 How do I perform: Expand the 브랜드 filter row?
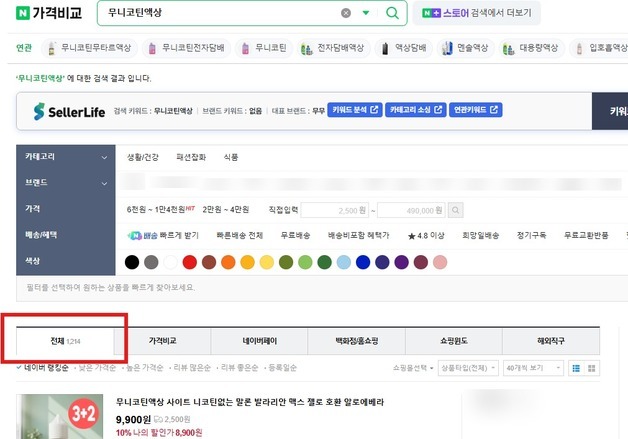coord(66,183)
